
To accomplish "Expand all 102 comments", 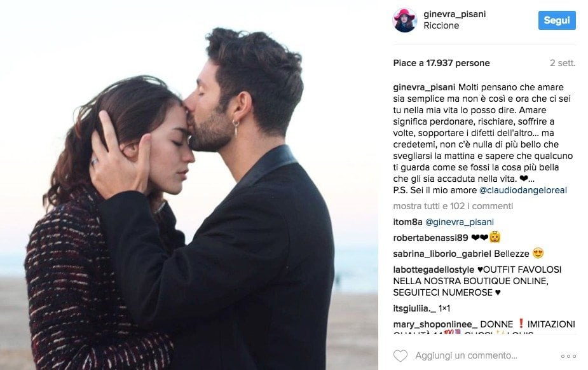I will click(x=453, y=206).
